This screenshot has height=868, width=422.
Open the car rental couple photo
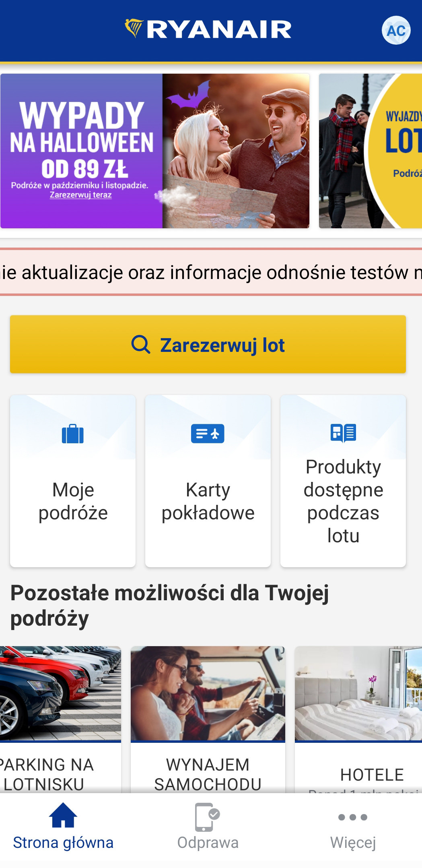point(208,693)
